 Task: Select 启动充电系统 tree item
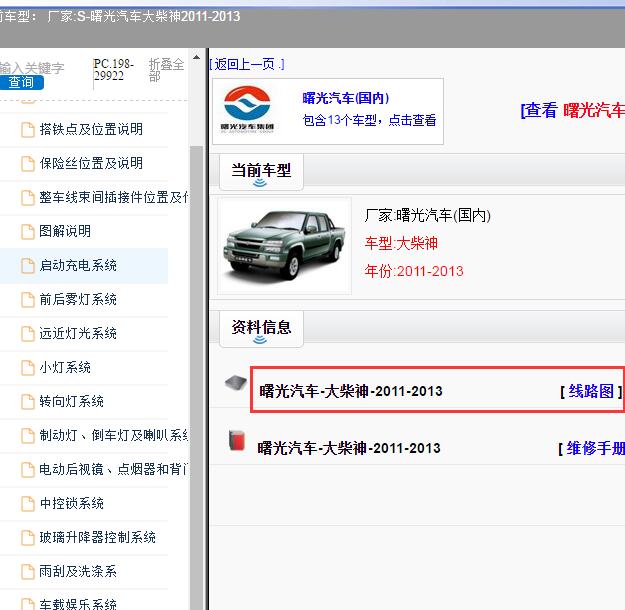pyautogui.click(x=78, y=265)
